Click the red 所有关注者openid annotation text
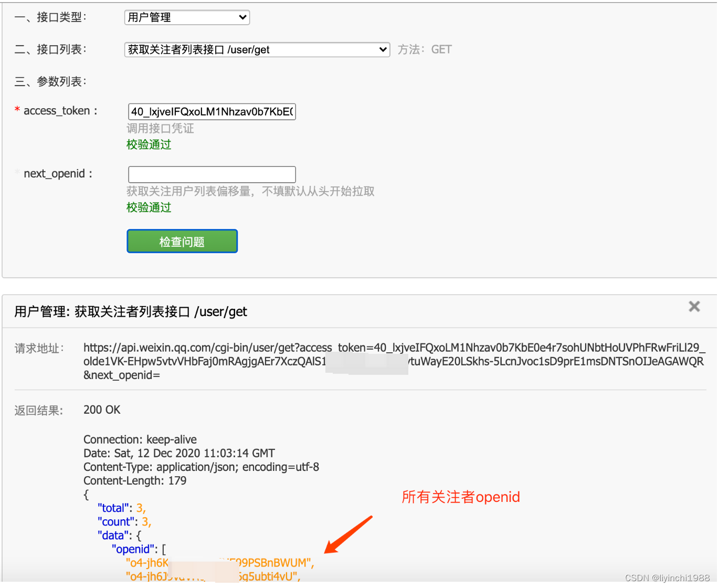 pos(460,497)
